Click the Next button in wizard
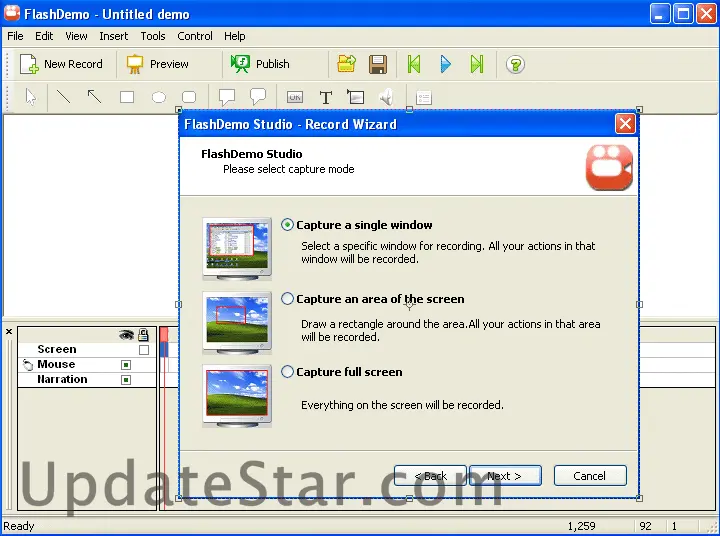Image resolution: width=720 pixels, height=536 pixels. click(505, 476)
